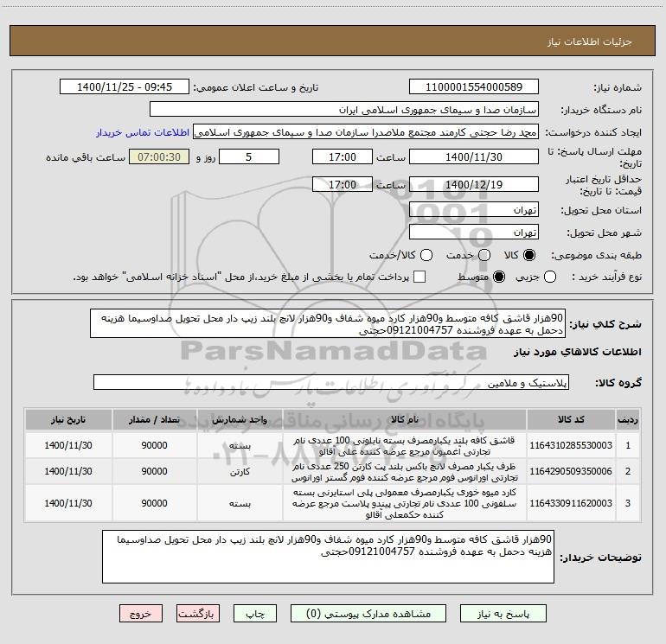Click the buyer organization name field

344,110
